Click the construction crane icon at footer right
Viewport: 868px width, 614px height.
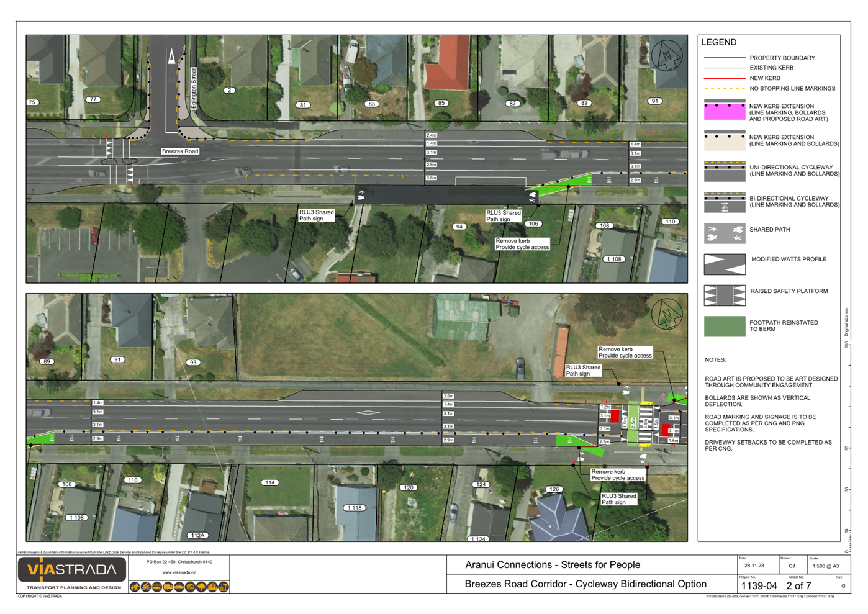pos(223,586)
